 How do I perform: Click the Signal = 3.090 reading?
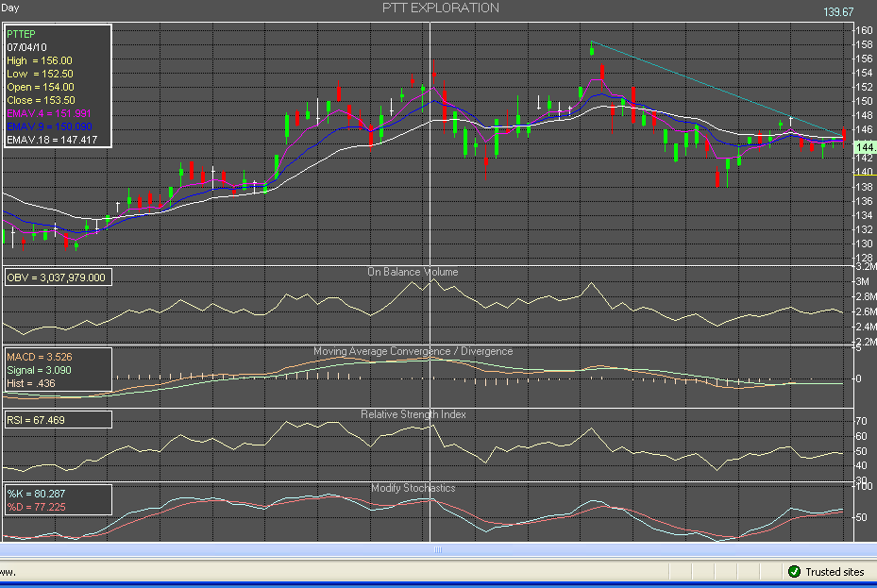tap(39, 370)
